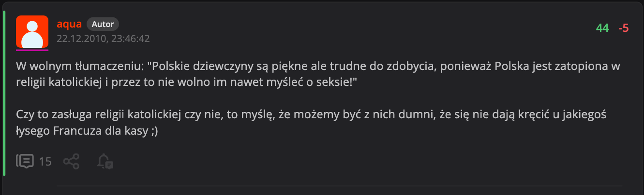Click the red -5 downvote count
Image resolution: width=644 pixels, height=195 pixels.
coord(624,28)
